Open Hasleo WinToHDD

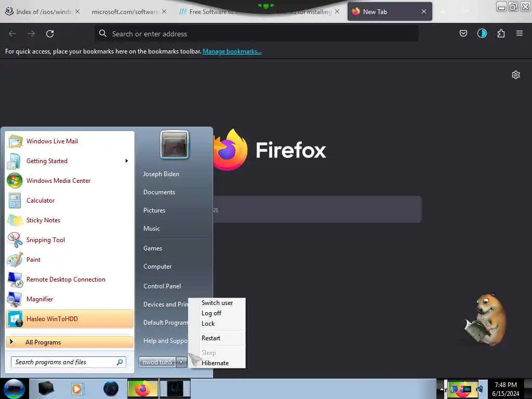(70, 319)
